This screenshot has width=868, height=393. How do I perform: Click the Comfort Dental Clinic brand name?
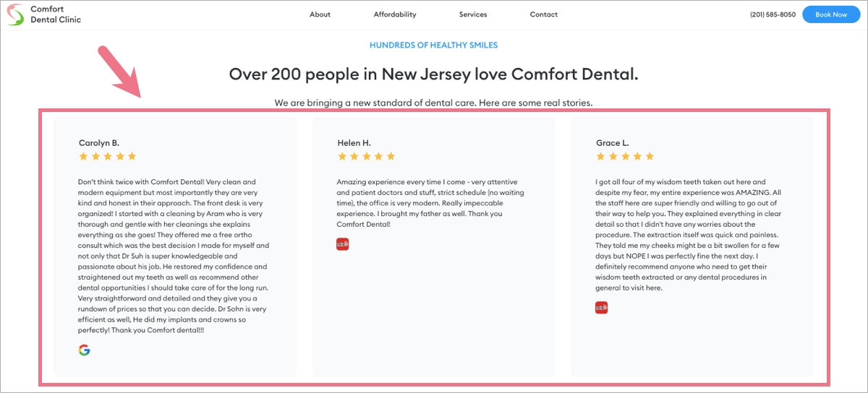point(56,14)
